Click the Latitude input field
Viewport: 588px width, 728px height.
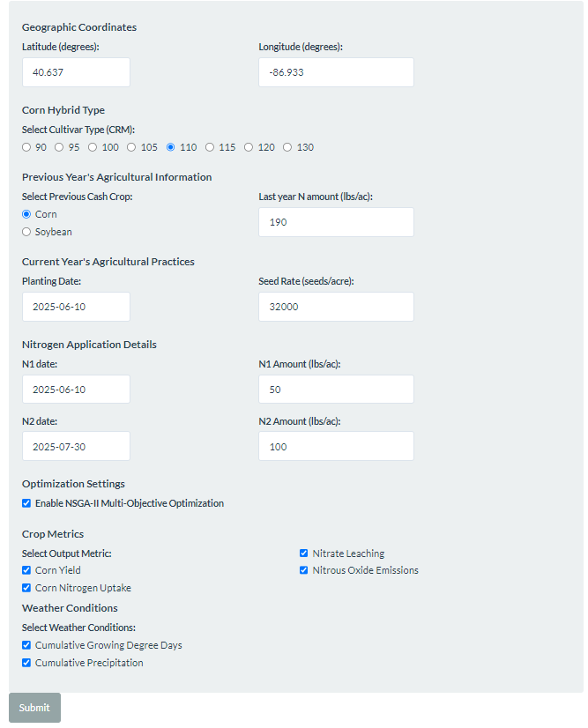tap(76, 72)
